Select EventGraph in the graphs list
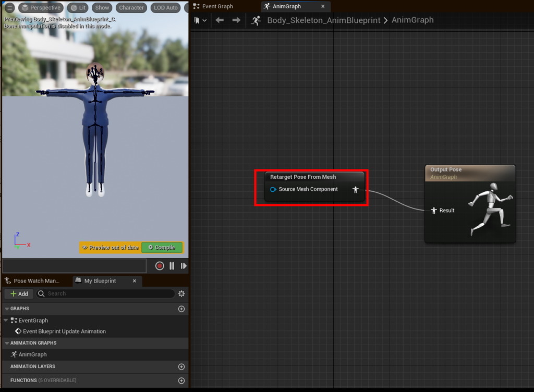534x392 pixels. (33, 321)
